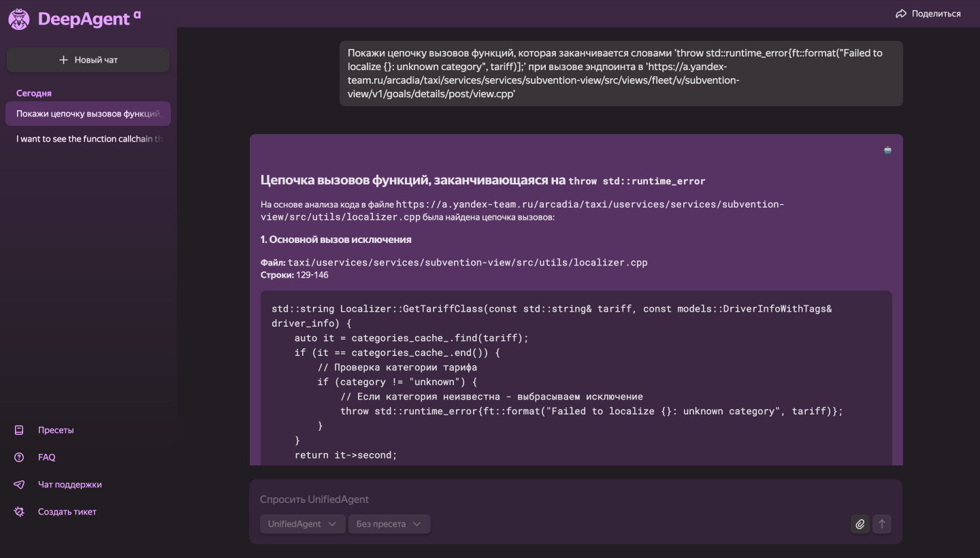Open the 'Чат поддержки' menu item
Screen dimensions: 980x558
tap(69, 485)
